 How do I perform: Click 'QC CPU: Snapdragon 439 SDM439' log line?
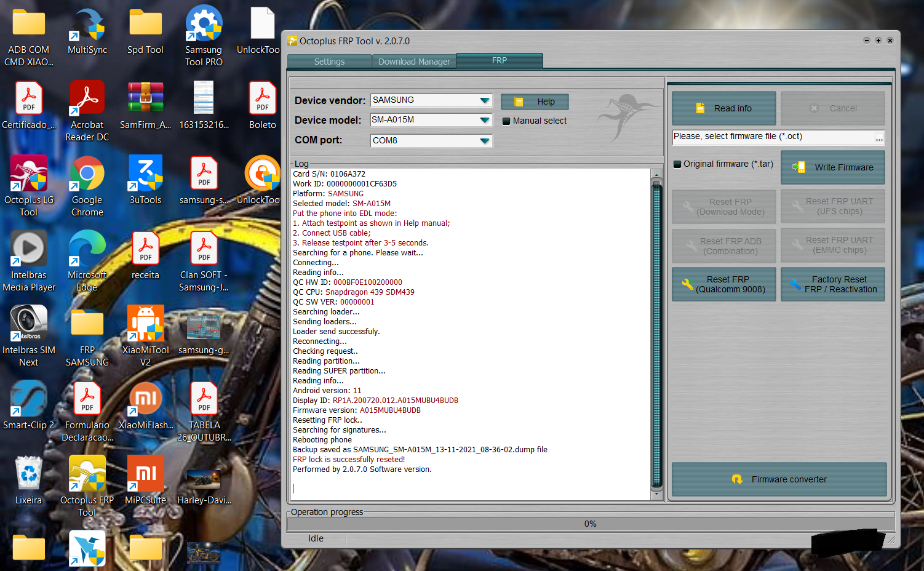click(354, 292)
